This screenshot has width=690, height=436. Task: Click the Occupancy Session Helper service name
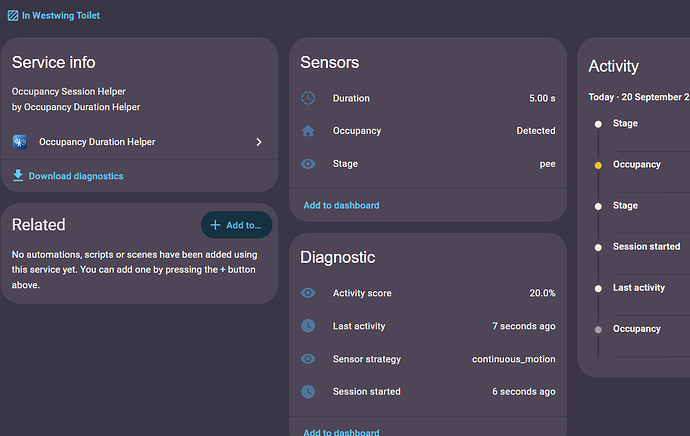click(69, 92)
